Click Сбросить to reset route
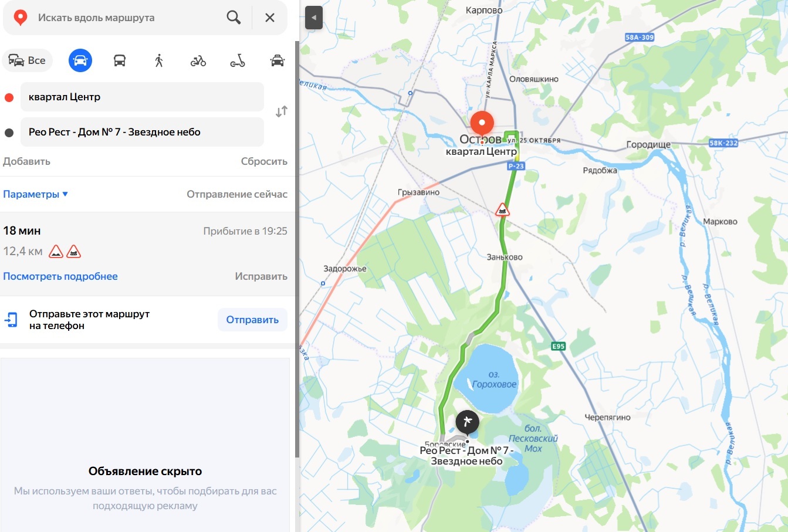This screenshot has height=532, width=788. tap(264, 161)
